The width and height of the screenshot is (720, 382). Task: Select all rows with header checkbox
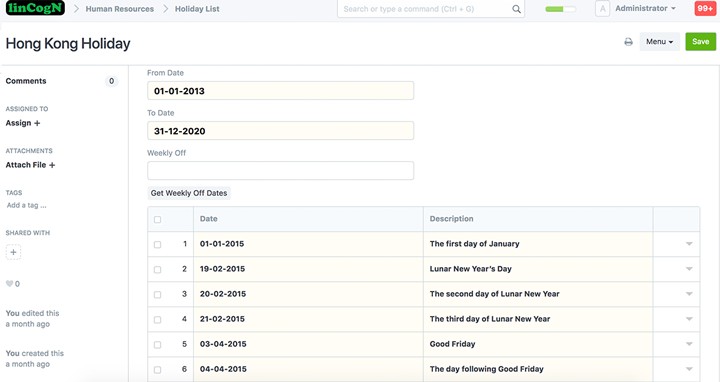point(158,219)
